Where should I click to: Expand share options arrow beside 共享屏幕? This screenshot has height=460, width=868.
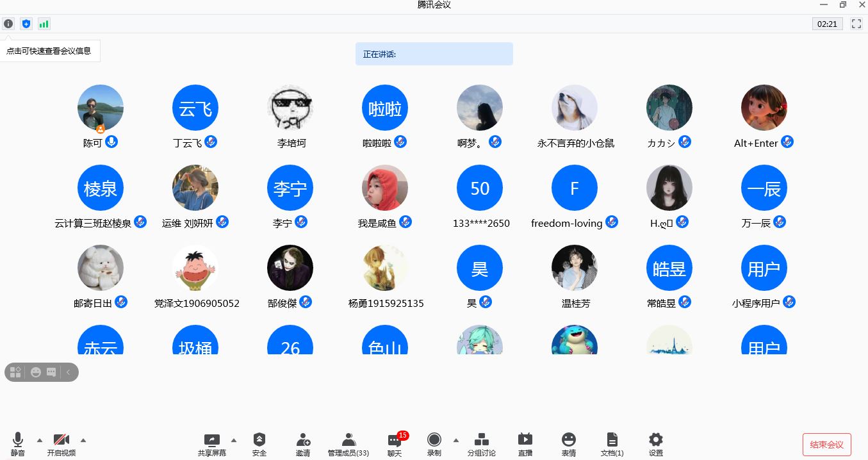[234, 440]
